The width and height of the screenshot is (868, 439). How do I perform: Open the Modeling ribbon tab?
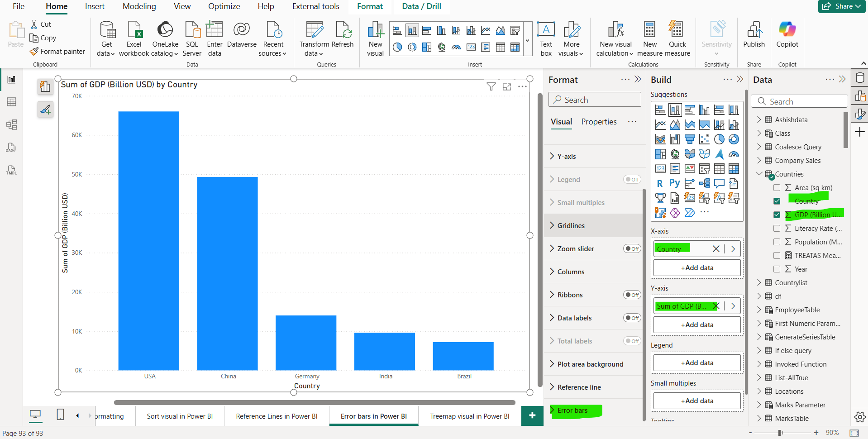pos(139,6)
